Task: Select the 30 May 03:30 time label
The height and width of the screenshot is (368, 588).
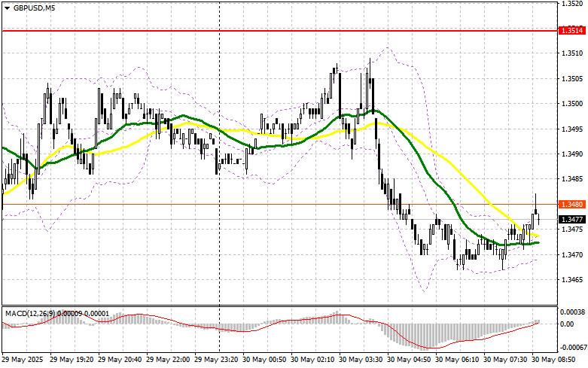Action: click(361, 360)
